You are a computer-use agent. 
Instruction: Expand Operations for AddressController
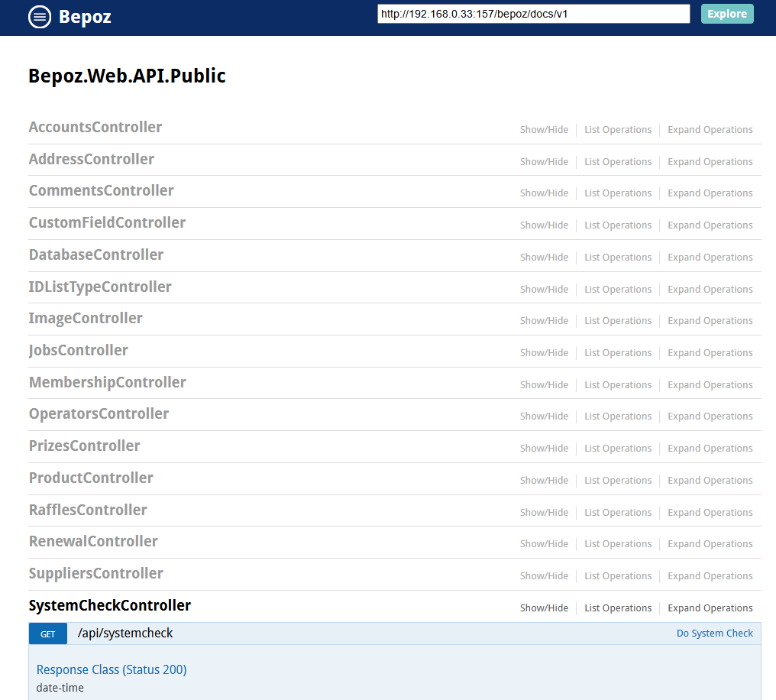(x=710, y=162)
